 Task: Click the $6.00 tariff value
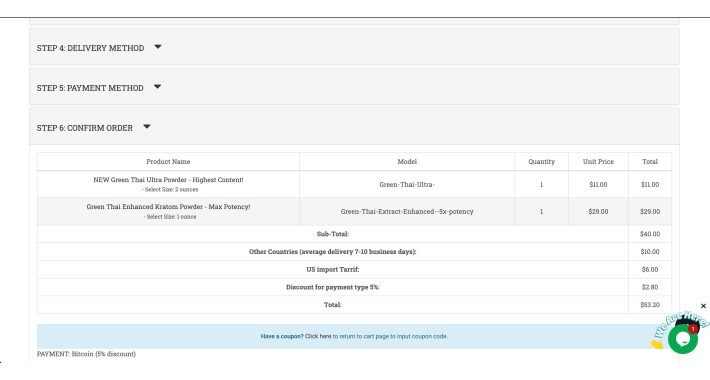650,269
